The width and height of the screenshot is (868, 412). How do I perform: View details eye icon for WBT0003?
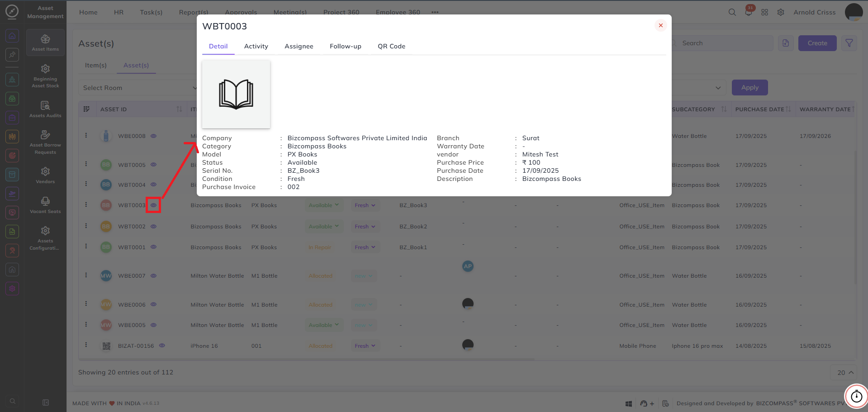[x=153, y=205]
